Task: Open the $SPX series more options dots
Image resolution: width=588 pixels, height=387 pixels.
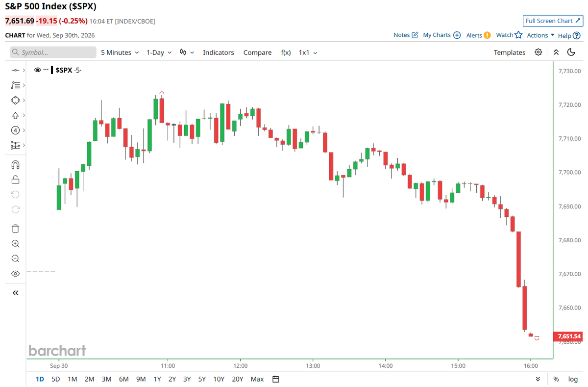Action: pyautogui.click(x=46, y=70)
